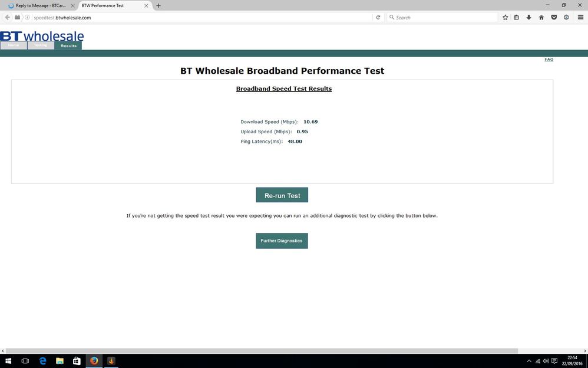This screenshot has height=368, width=588.
Task: Open the Firefox hamburger menu
Action: 580,17
